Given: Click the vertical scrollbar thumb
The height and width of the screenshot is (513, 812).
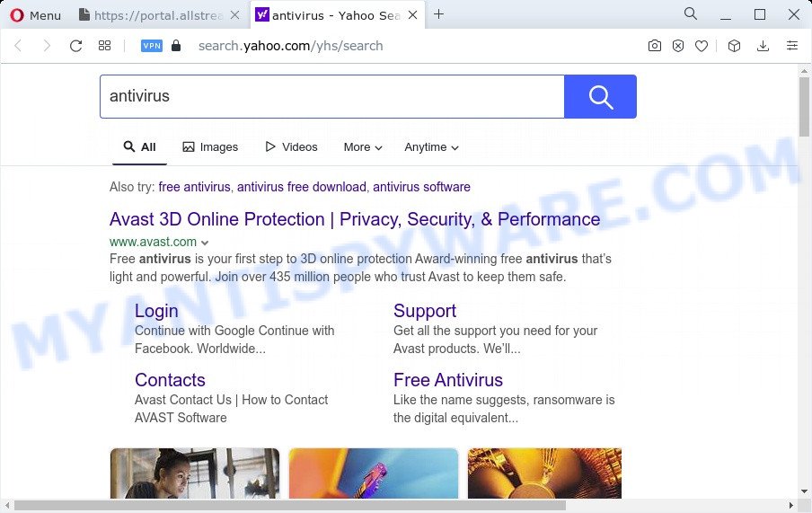Looking at the screenshot, I should coord(804,107).
